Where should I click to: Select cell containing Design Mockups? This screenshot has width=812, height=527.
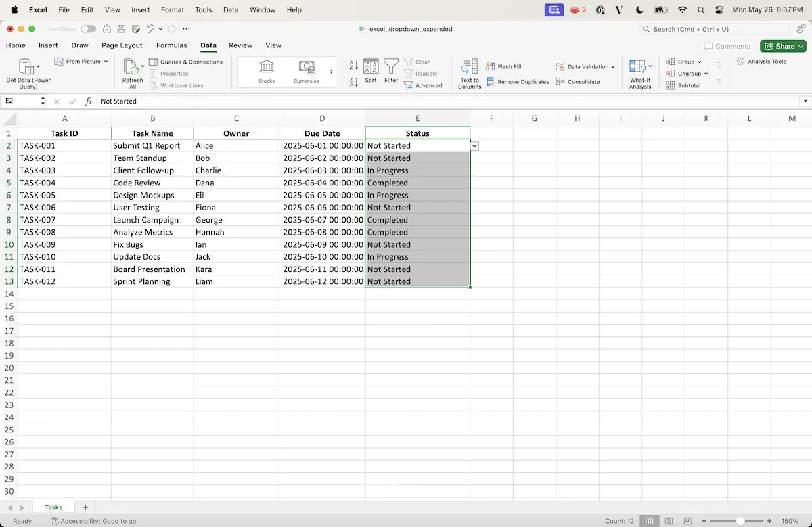coord(152,195)
